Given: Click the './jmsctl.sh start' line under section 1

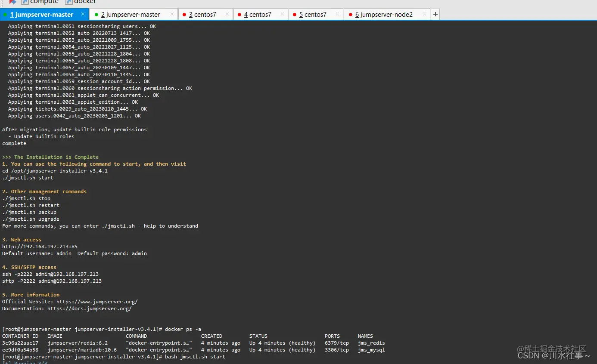Looking at the screenshot, I should tap(28, 178).
